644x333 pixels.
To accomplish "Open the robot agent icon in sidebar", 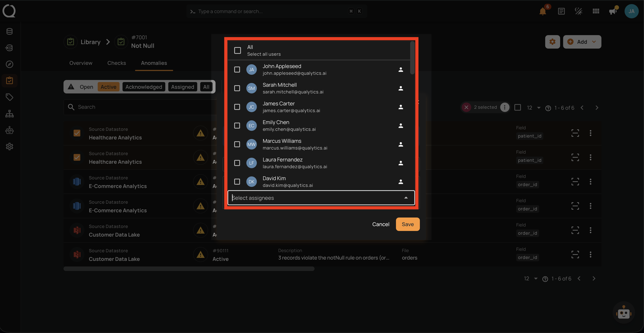I will 10,130.
